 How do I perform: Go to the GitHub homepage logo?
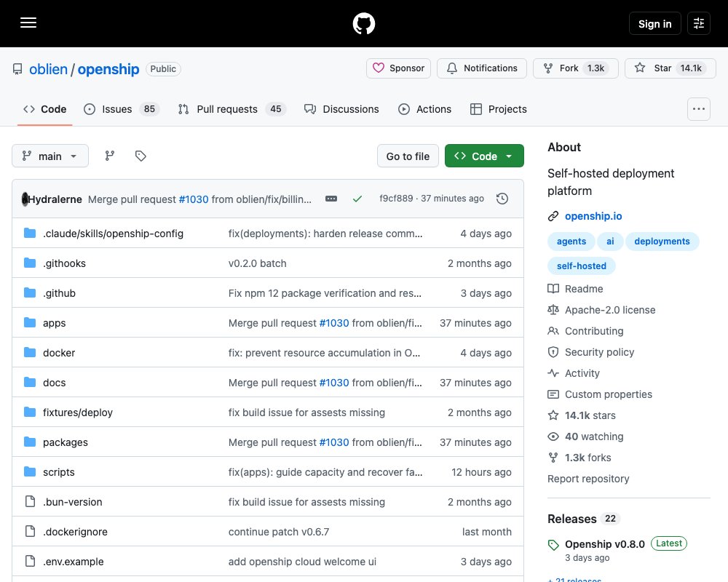(x=363, y=23)
